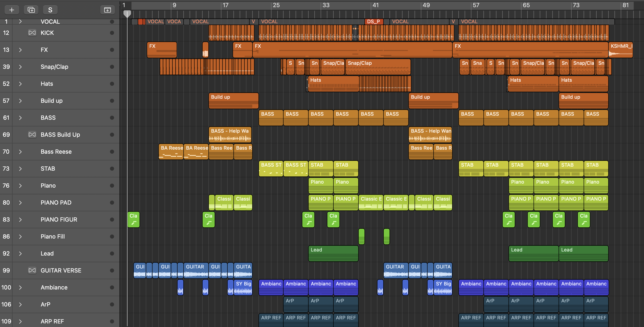Screen dimensions: 644x327
Task: Expand the BASS track stack
Action: (x=20, y=118)
